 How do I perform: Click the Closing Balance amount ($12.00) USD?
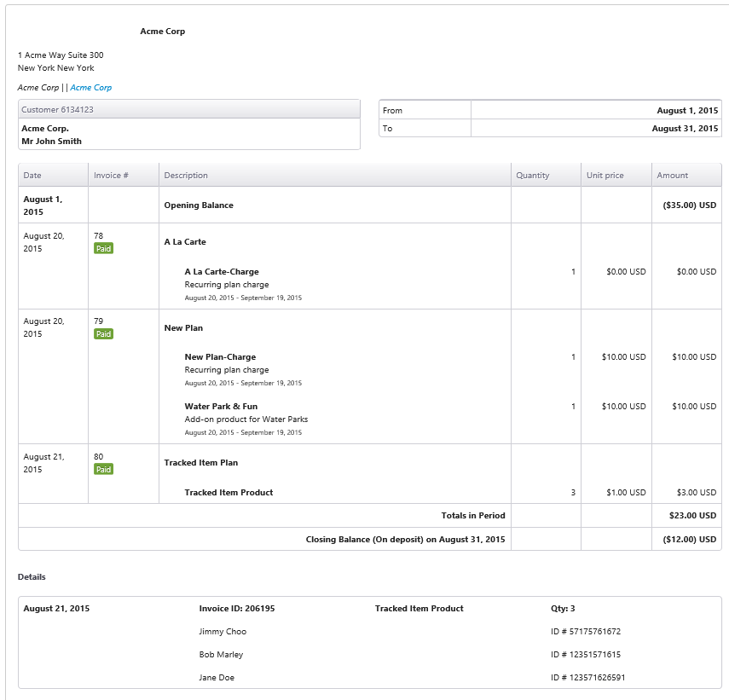(690, 539)
